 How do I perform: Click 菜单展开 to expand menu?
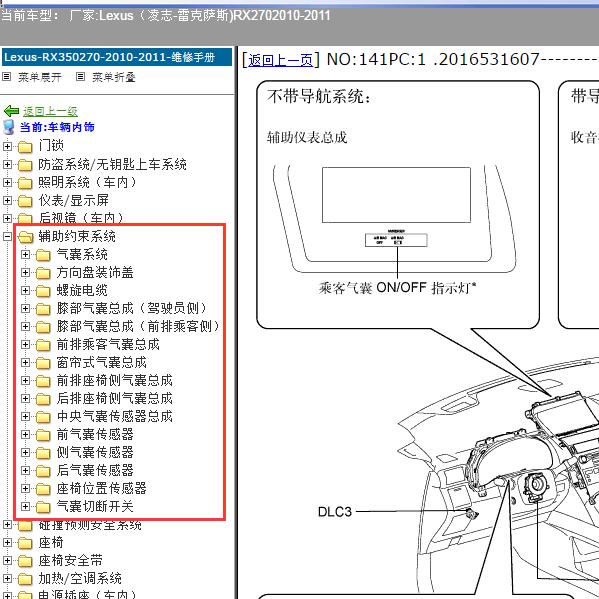tap(40, 77)
